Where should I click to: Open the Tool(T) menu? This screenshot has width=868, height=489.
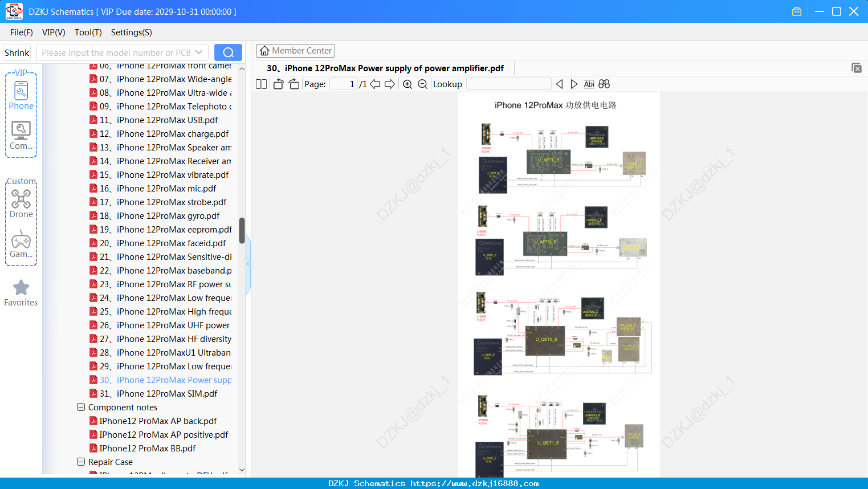[88, 32]
